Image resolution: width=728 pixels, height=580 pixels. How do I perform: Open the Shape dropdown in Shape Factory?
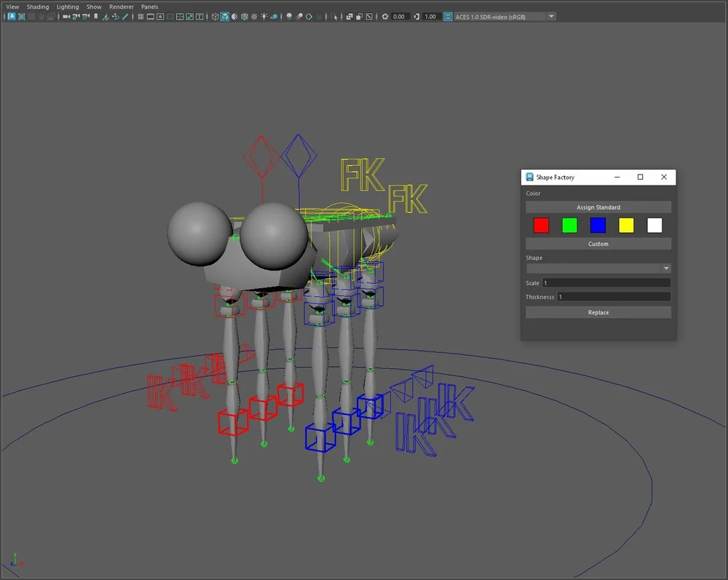pyautogui.click(x=598, y=269)
